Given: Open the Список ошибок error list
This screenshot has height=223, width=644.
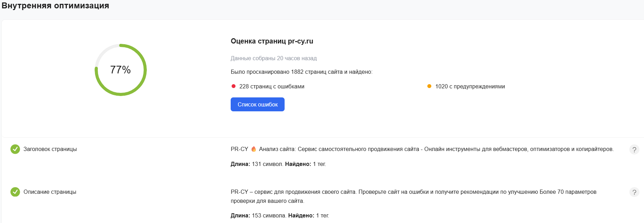Looking at the screenshot, I should (257, 104).
